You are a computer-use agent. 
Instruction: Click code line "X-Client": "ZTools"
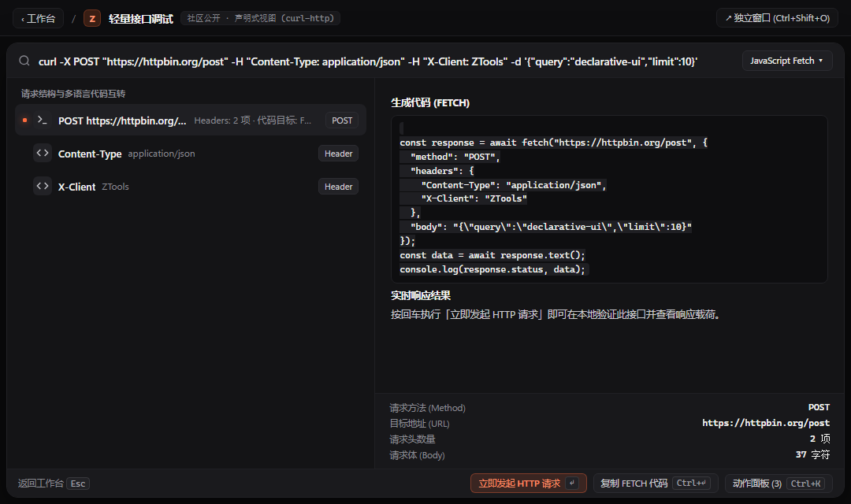click(x=474, y=198)
